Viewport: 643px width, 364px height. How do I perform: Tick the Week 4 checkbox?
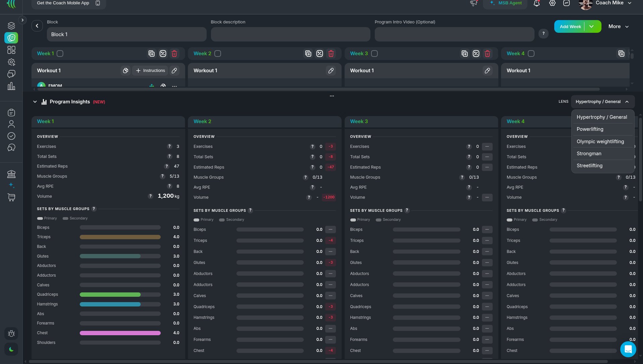coord(531,54)
